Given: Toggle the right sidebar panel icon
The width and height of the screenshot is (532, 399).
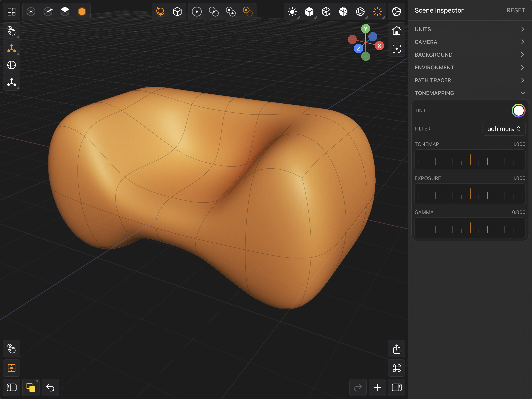Looking at the screenshot, I should [397, 387].
